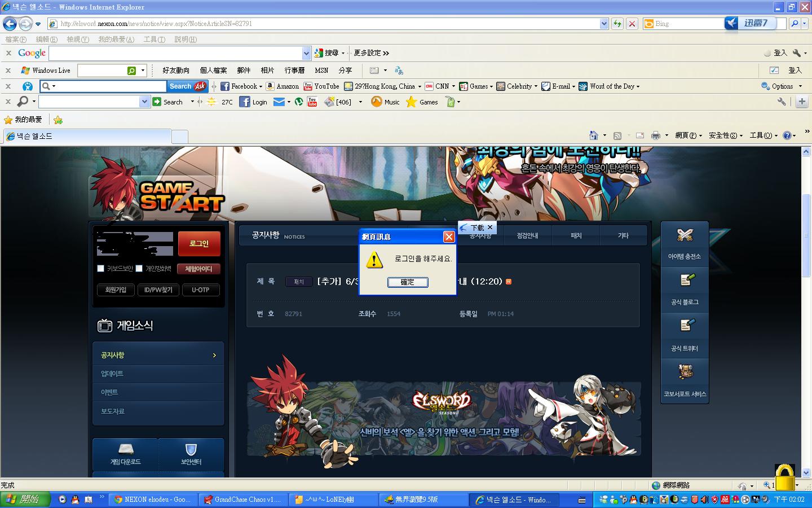
Task: Switch to the 점검안내 tab
Action: tap(527, 236)
